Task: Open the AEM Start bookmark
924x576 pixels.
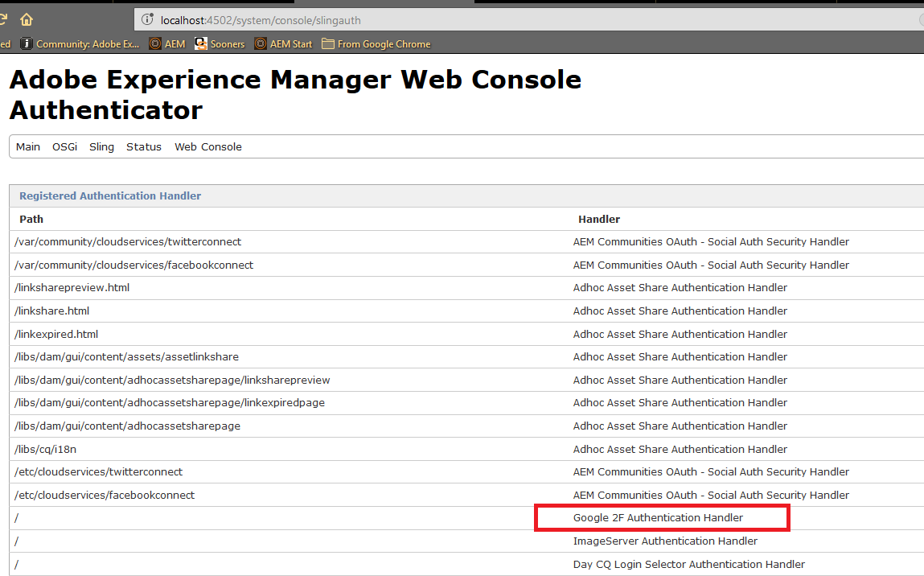Action: click(x=283, y=44)
